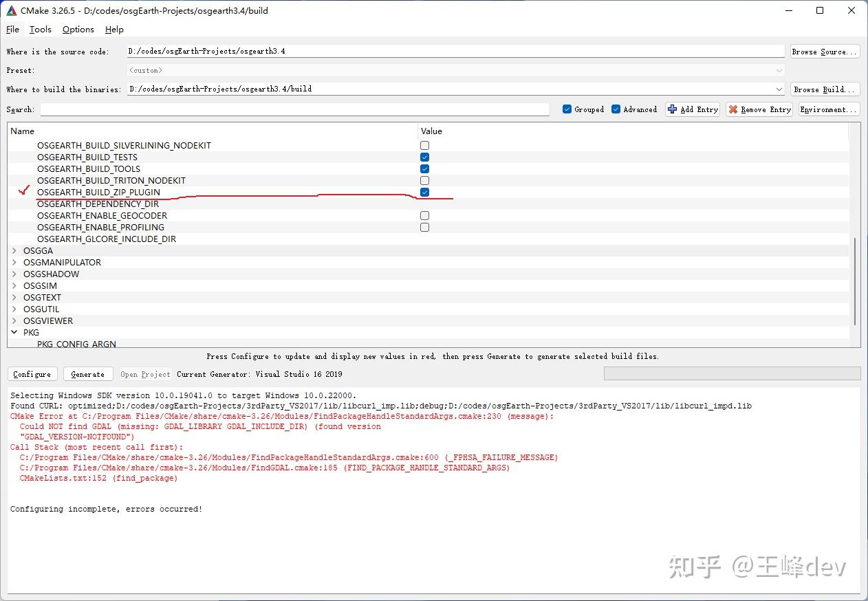Click the blue plus Add Entry icon
The width and height of the screenshot is (868, 601).
(x=673, y=109)
